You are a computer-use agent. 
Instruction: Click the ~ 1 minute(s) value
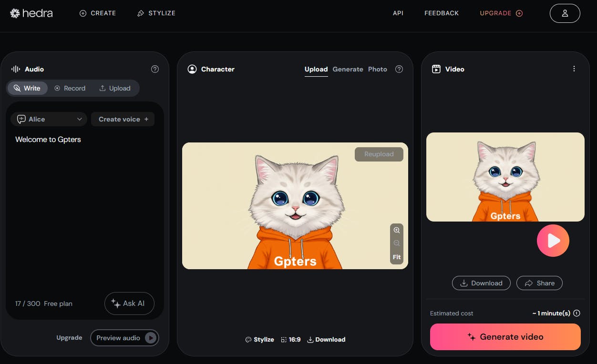[551, 313]
